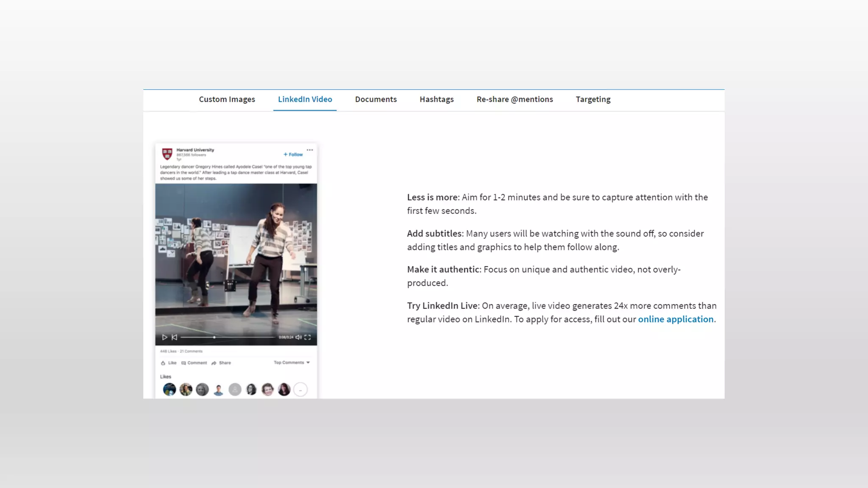Select the Re-share @mentions tab
The height and width of the screenshot is (488, 868).
tap(515, 100)
